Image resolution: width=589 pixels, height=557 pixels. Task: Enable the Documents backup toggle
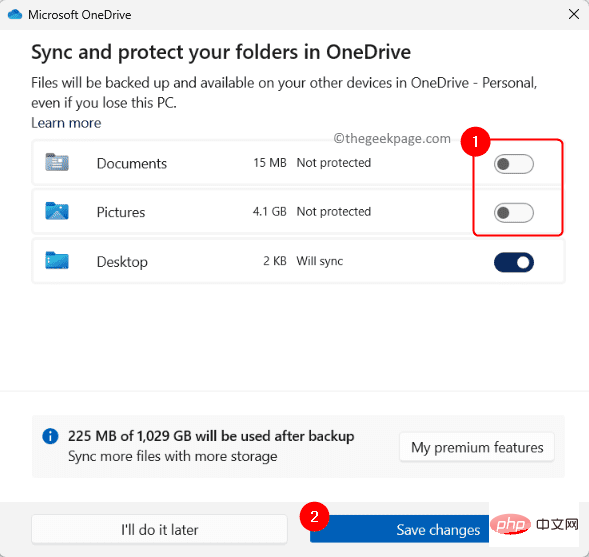click(x=513, y=164)
